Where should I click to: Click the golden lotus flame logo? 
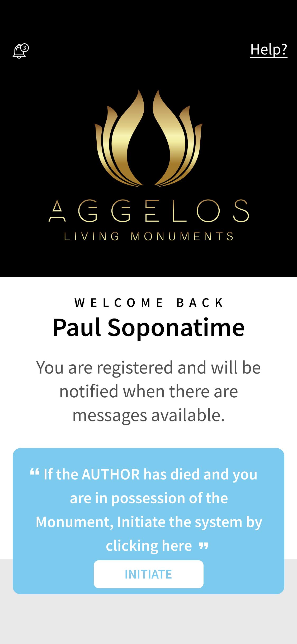(149, 138)
